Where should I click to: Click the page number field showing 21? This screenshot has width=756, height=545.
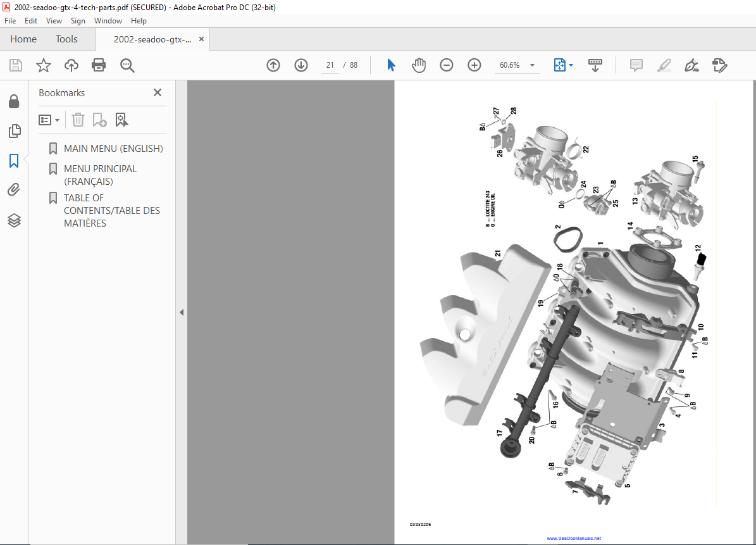(330, 65)
